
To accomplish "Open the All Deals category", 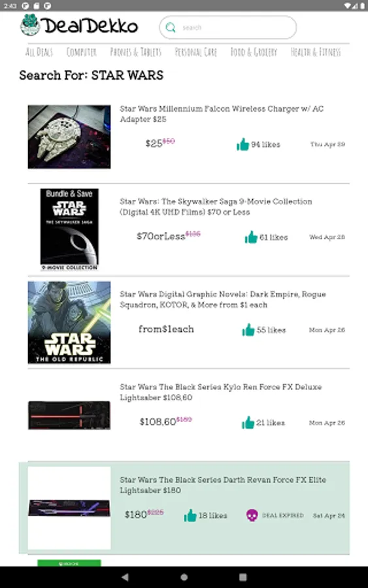I will pos(39,52).
